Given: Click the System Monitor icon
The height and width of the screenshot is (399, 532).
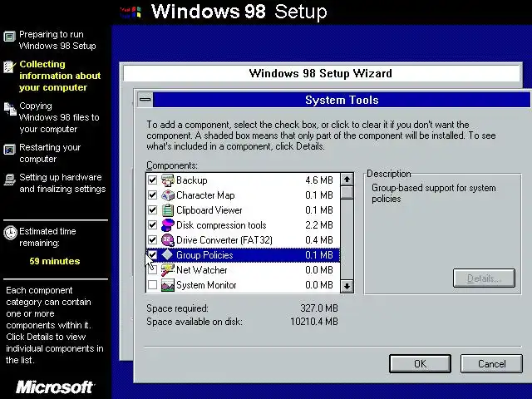Looking at the screenshot, I should coord(168,285).
